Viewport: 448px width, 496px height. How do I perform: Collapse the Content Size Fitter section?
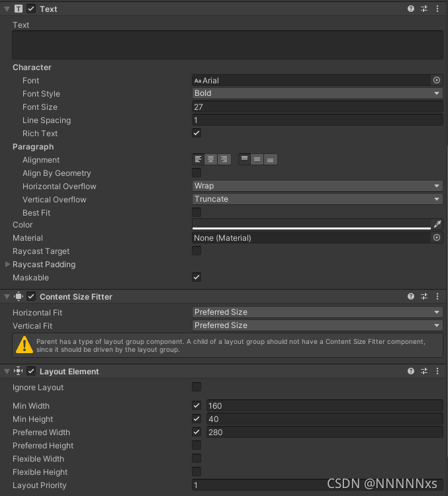pyautogui.click(x=7, y=297)
